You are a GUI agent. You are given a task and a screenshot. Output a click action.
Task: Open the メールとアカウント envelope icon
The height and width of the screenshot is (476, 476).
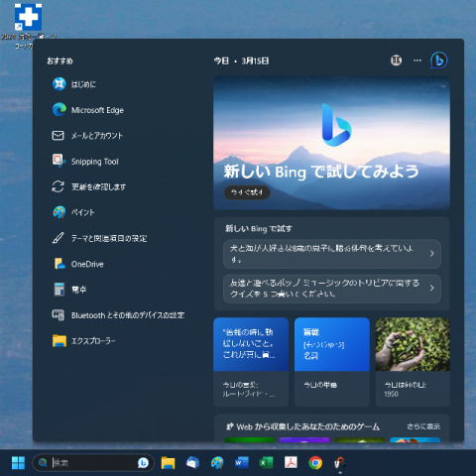(59, 135)
